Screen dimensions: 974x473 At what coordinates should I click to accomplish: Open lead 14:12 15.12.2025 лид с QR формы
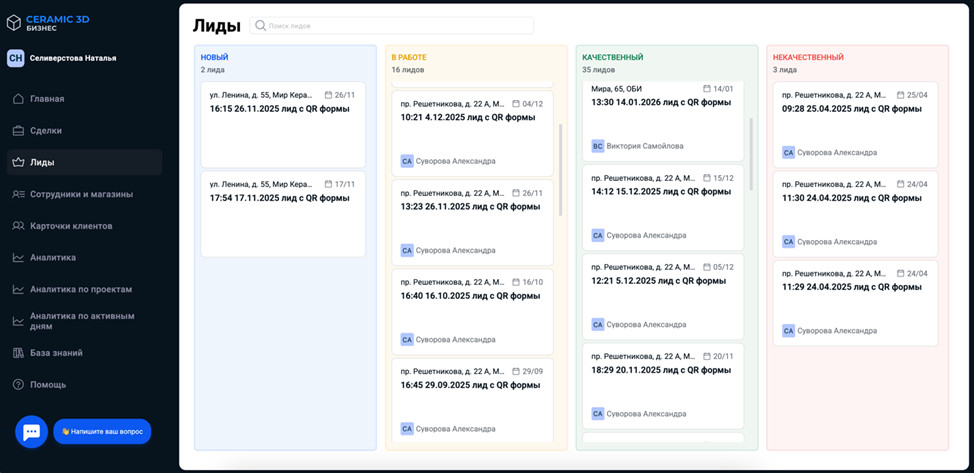tap(663, 207)
